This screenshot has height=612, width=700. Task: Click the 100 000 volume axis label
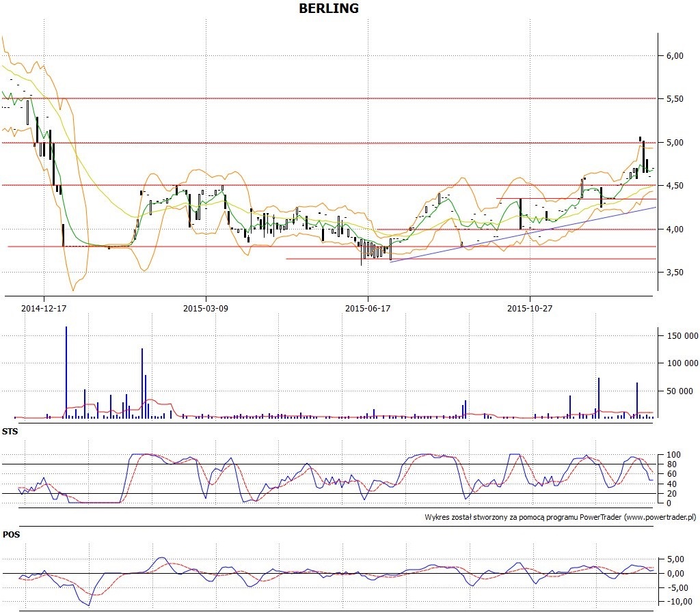pyautogui.click(x=683, y=363)
